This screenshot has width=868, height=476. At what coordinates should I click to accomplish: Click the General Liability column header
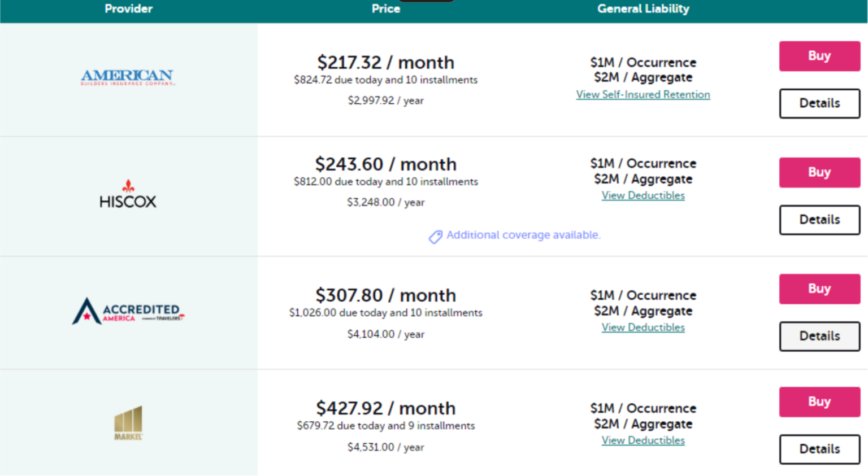(643, 8)
